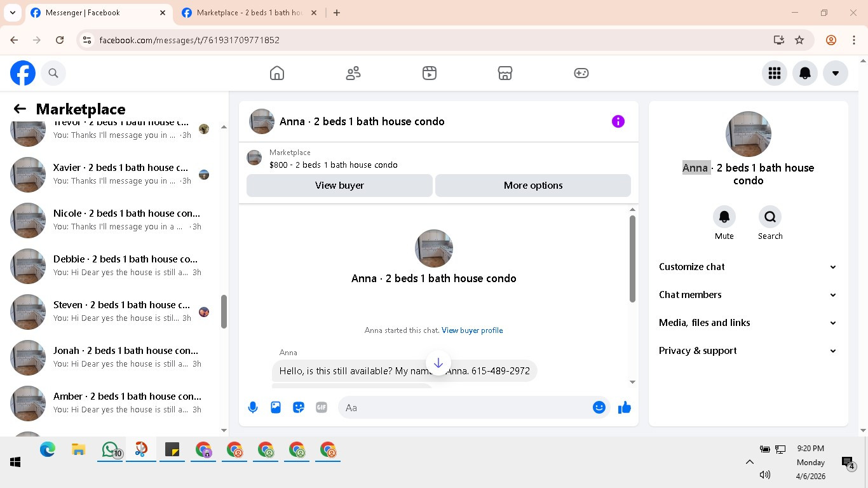
Task: Expand Privacy & support section
Action: coord(748,351)
